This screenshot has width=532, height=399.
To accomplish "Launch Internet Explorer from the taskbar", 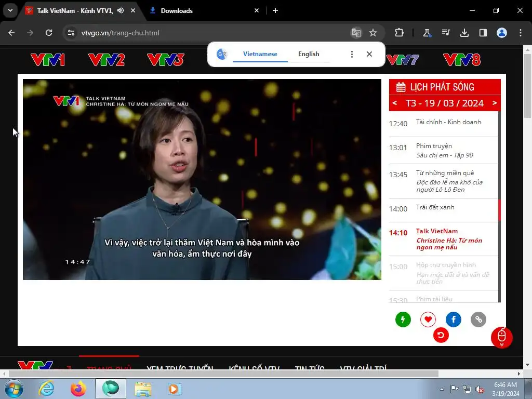I will point(46,389).
